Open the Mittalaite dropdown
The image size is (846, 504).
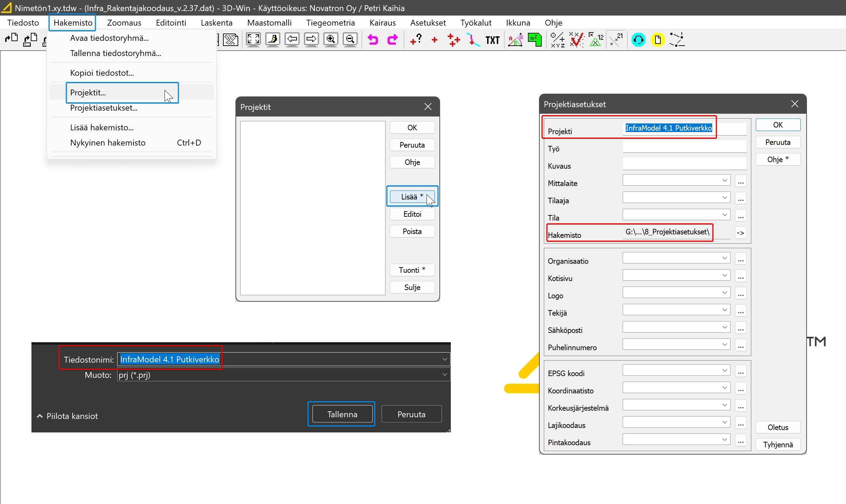(676, 180)
